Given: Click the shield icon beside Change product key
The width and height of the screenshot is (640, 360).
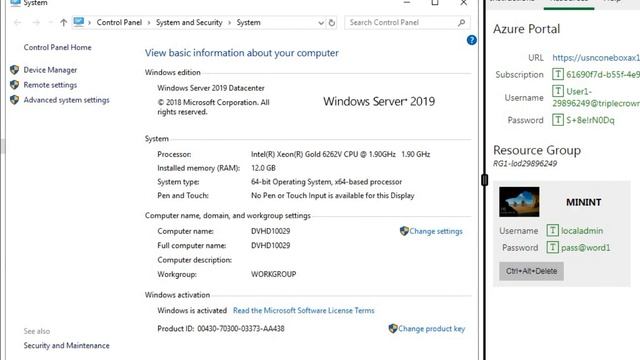Looking at the screenshot, I should (x=393, y=328).
